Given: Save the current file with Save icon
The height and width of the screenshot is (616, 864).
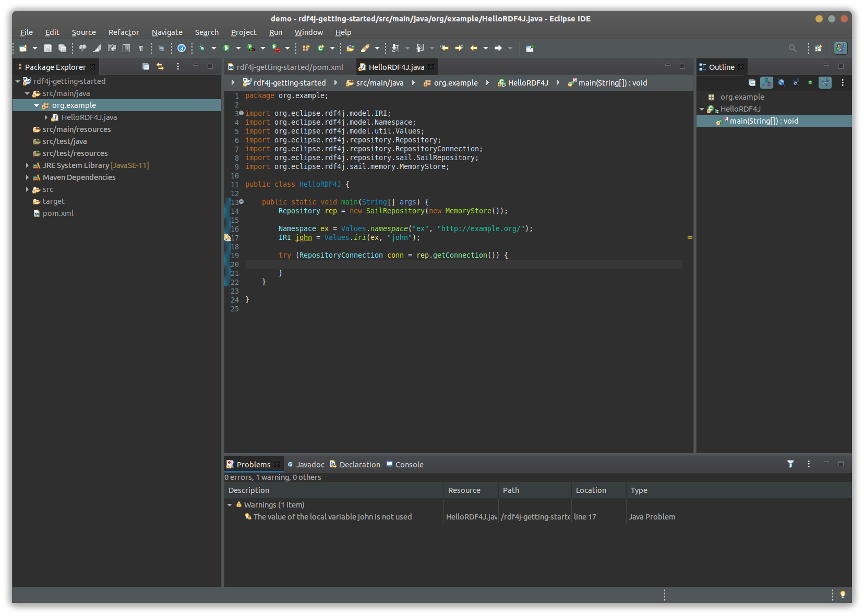Looking at the screenshot, I should [x=47, y=49].
